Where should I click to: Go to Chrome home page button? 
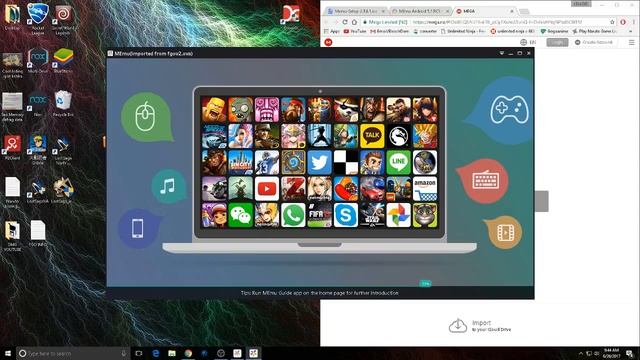[354, 22]
